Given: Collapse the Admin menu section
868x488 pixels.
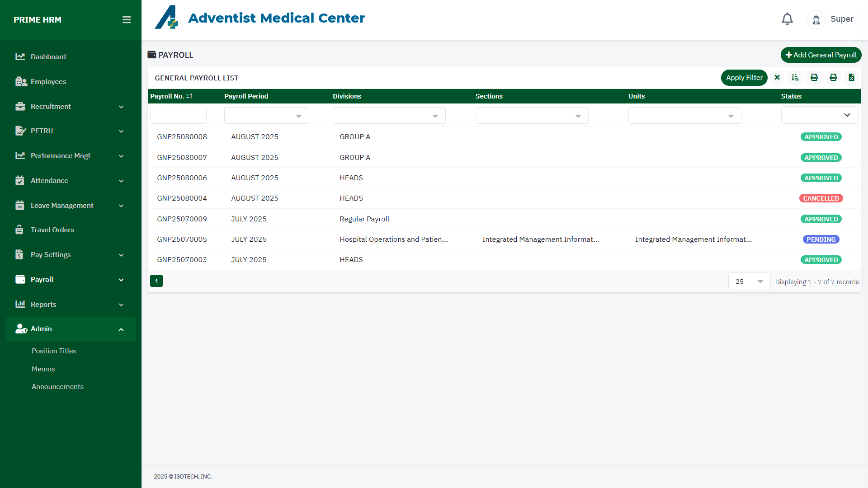Looking at the screenshot, I should [x=121, y=329].
